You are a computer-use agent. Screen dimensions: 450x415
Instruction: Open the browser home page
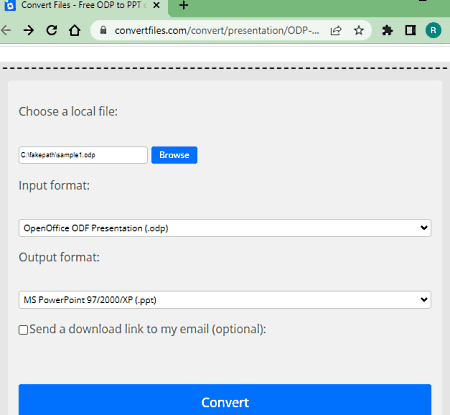[75, 31]
